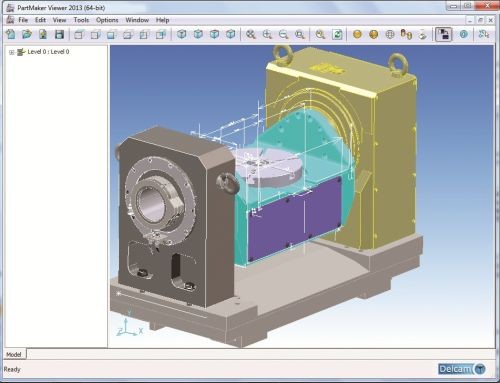Screen dimensions: 500x383
Task: Switch to the Model tab
Action: pos(14,354)
